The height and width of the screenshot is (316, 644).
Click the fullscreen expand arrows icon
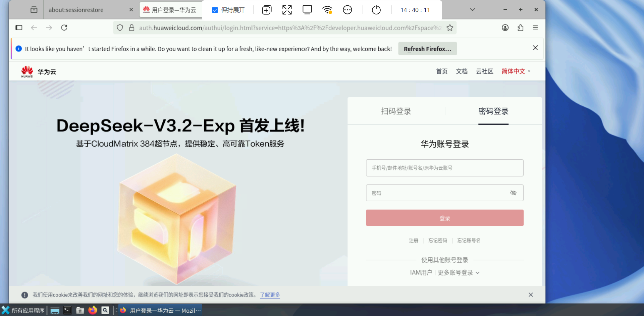(x=287, y=10)
